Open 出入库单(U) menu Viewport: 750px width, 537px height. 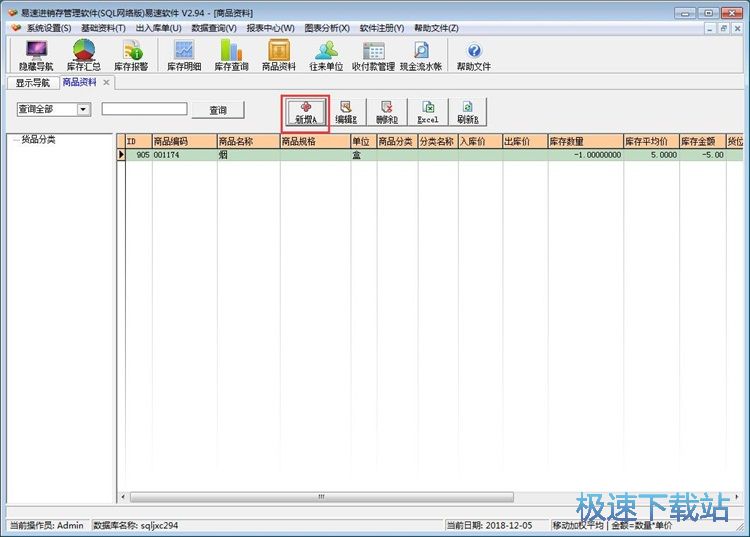(x=159, y=28)
